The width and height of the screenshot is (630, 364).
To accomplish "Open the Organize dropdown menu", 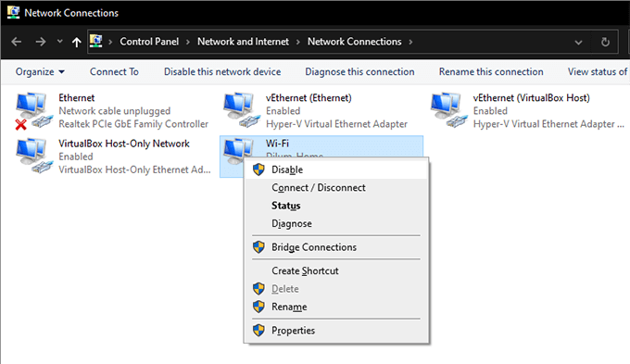I will [x=40, y=72].
